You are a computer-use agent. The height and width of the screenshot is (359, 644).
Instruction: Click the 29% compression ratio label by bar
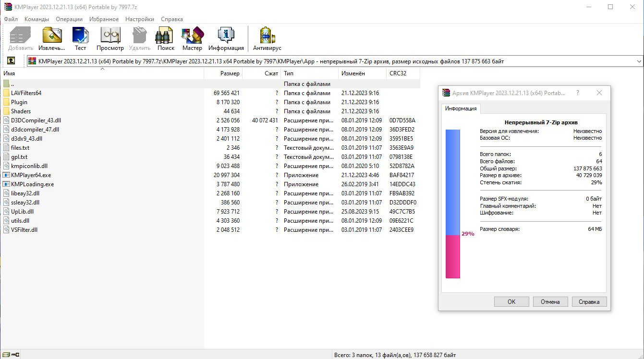pos(468,234)
